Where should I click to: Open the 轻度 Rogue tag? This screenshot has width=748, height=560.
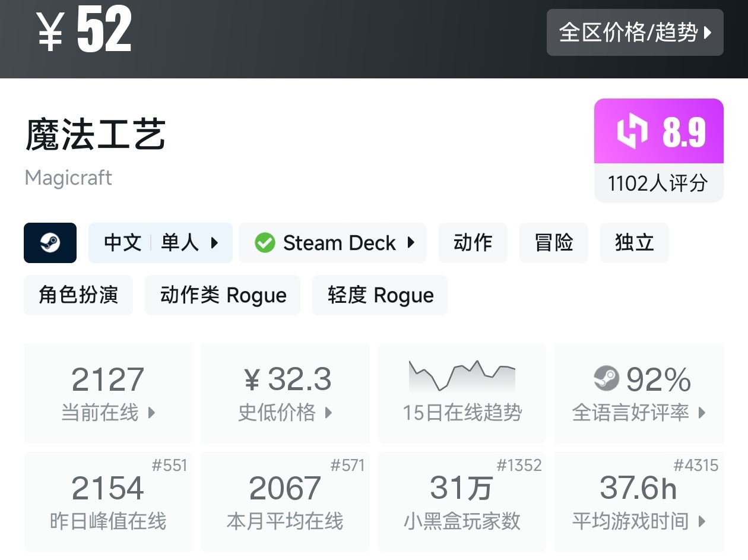click(380, 295)
